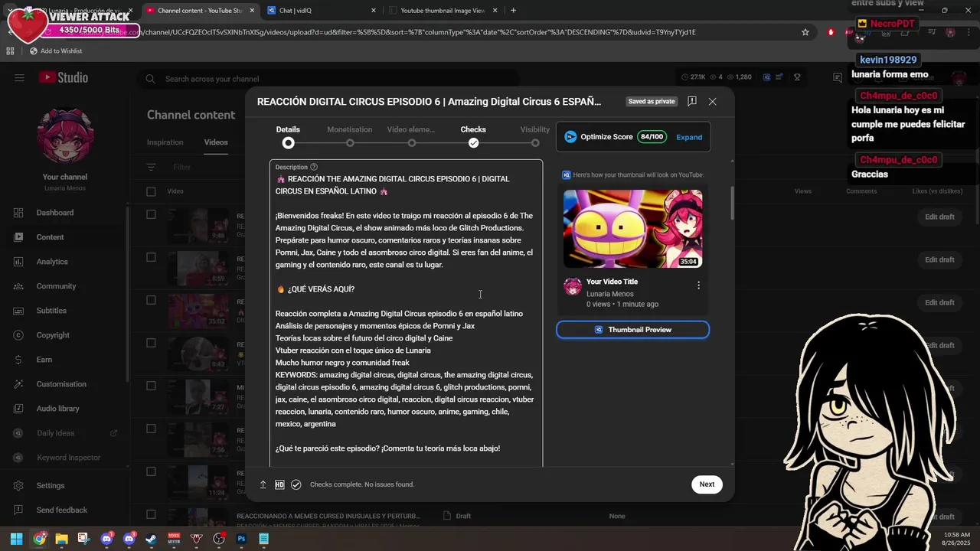Click Add to Wishlist bookmark
980x551 pixels.
coord(55,51)
